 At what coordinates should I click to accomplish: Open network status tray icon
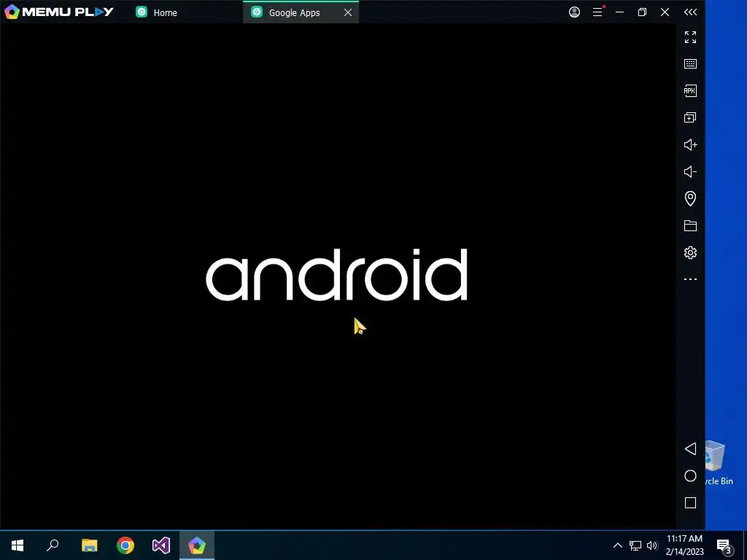click(x=635, y=545)
